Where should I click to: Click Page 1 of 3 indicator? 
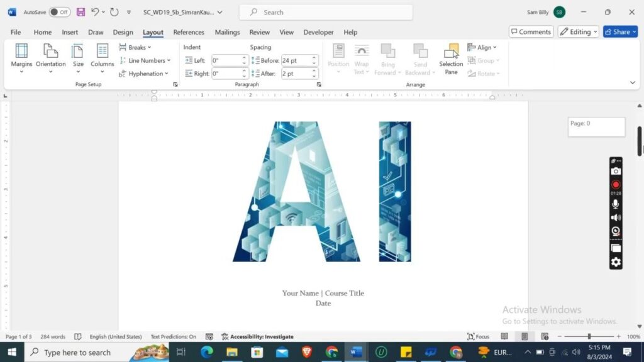tap(18, 337)
